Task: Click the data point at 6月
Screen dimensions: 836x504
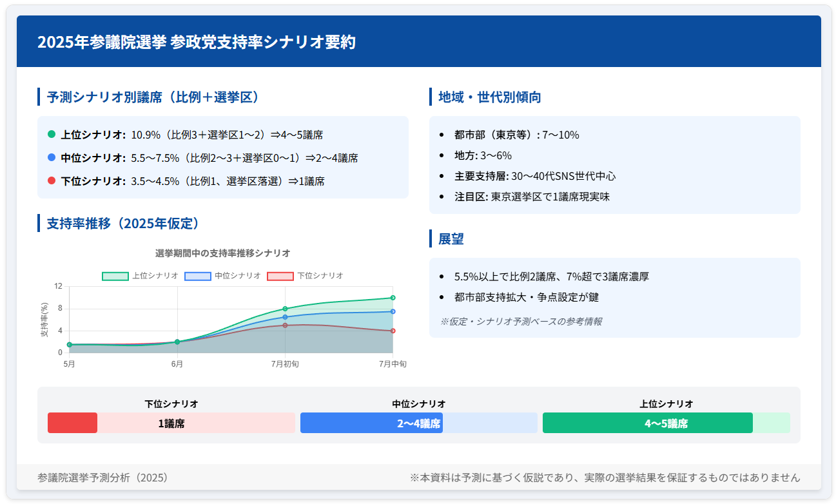Action: point(177,342)
